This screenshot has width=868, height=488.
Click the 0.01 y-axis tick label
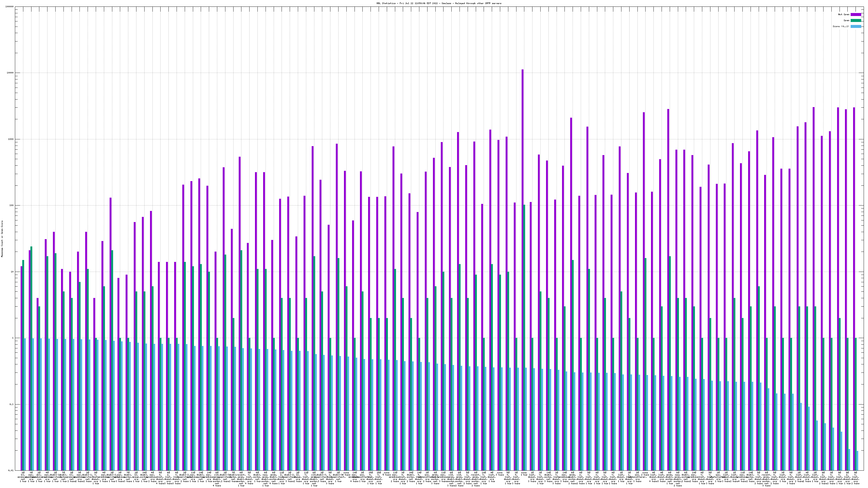[11, 470]
